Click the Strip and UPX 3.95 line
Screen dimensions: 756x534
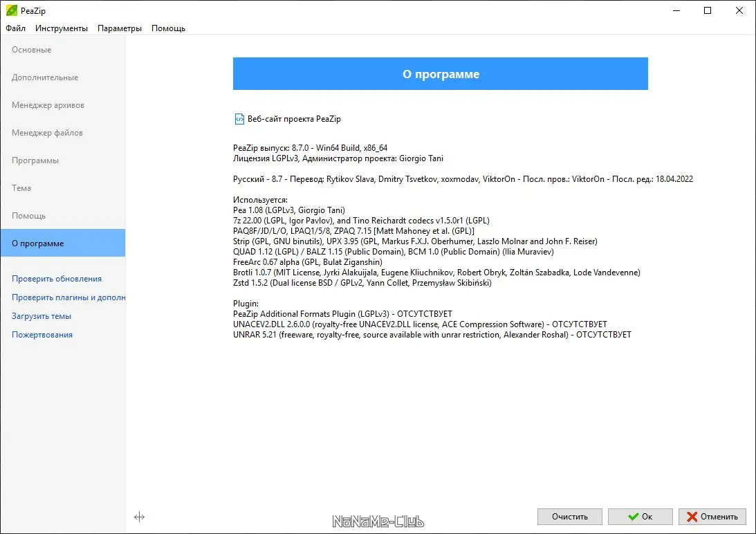tap(415, 241)
